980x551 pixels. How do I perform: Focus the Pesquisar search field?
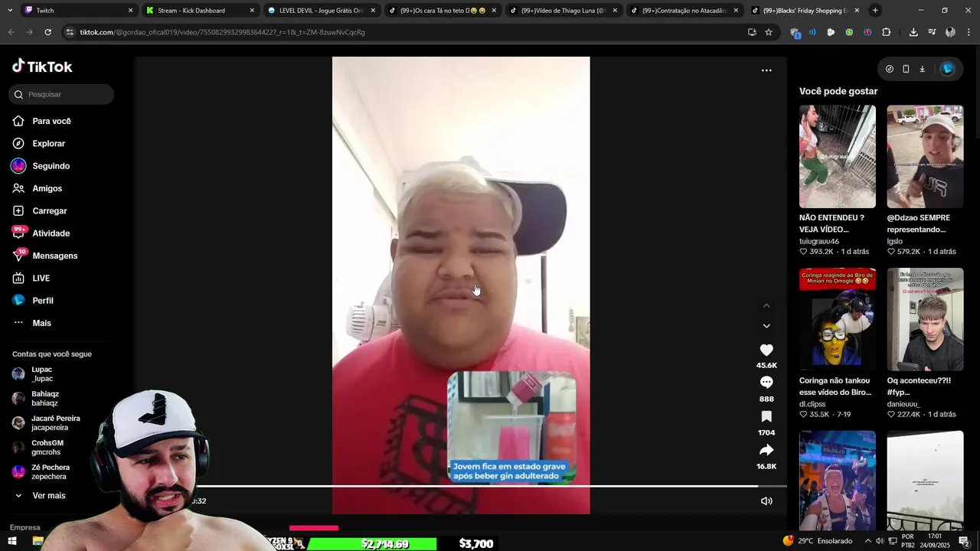click(61, 94)
